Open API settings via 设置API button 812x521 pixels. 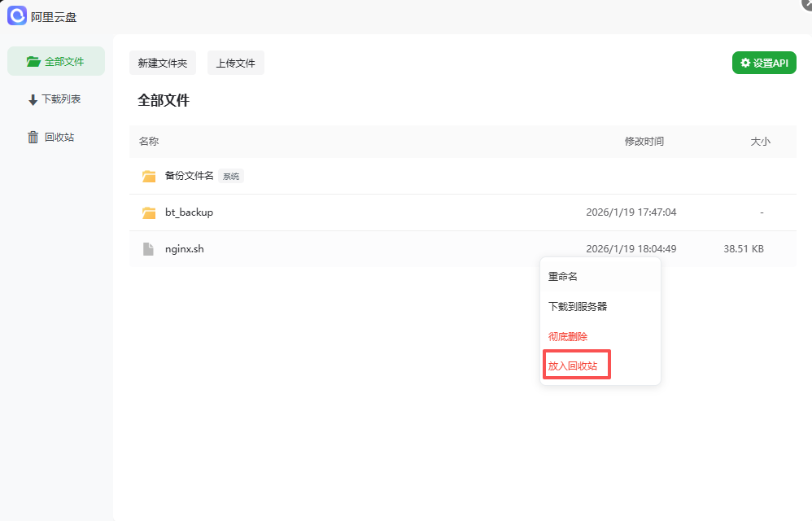pyautogui.click(x=764, y=62)
